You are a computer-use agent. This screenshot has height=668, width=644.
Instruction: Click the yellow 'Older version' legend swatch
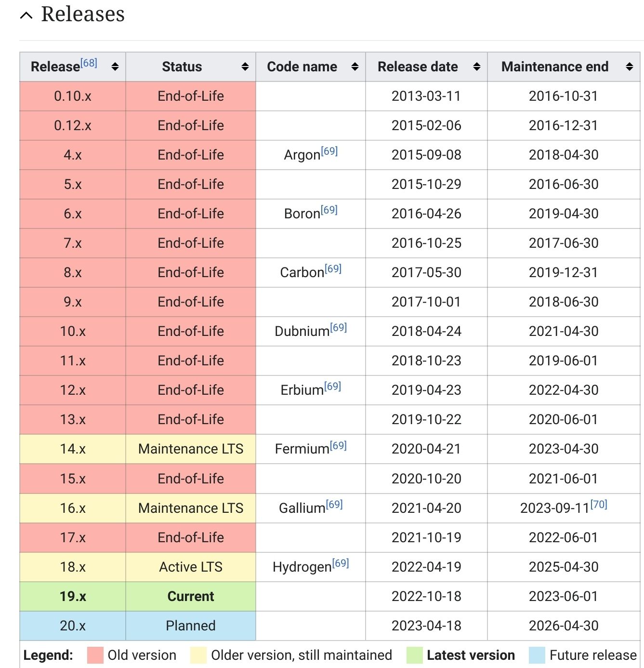198,655
